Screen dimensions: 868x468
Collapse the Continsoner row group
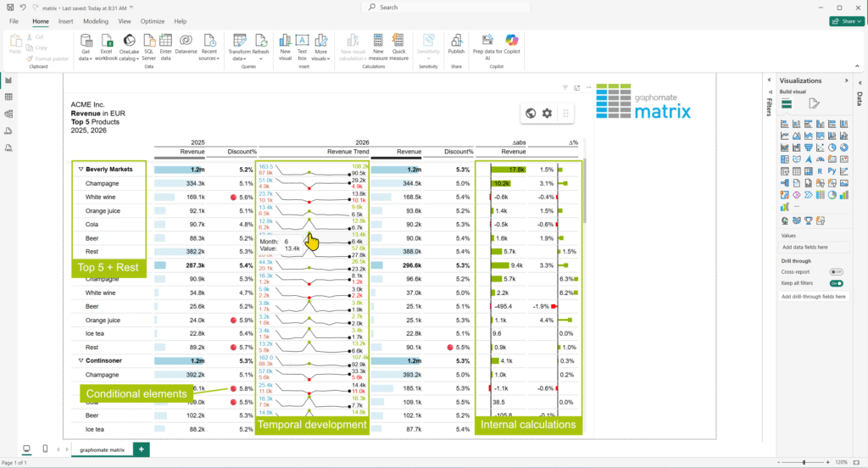[81, 360]
